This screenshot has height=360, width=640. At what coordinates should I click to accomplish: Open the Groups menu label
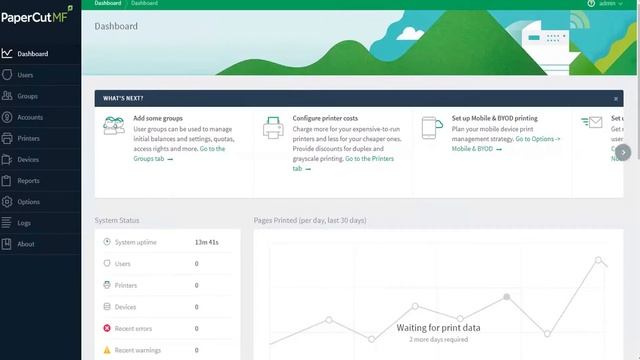pos(27,96)
